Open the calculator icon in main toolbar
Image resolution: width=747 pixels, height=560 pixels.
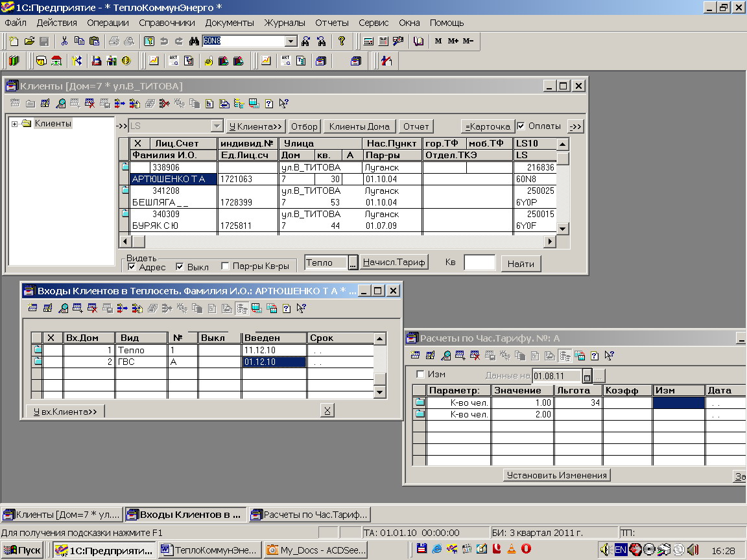click(x=368, y=41)
